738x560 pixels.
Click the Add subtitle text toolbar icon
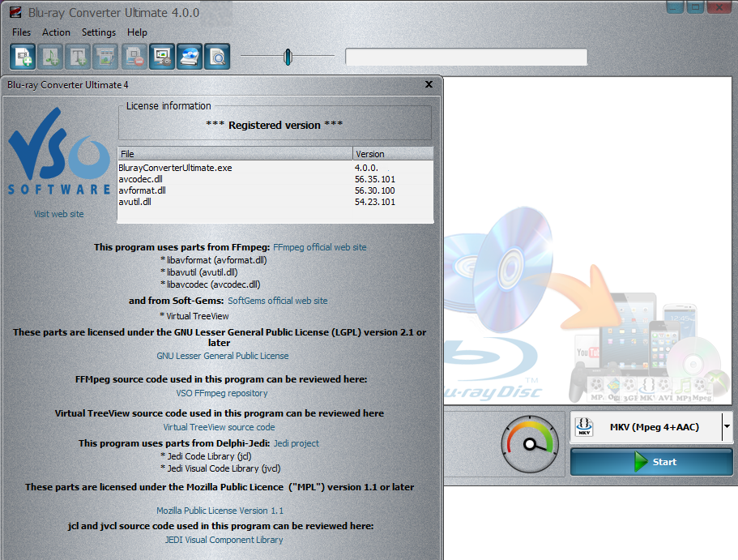[78, 57]
